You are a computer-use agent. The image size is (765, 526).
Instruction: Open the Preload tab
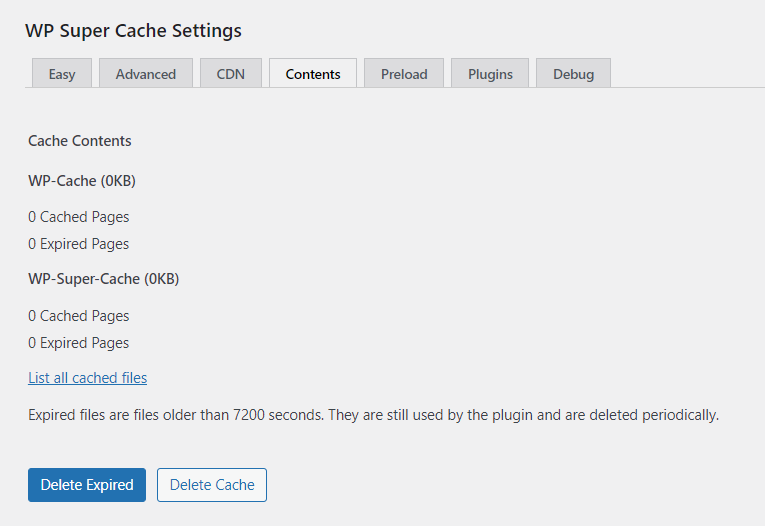pyautogui.click(x=404, y=74)
